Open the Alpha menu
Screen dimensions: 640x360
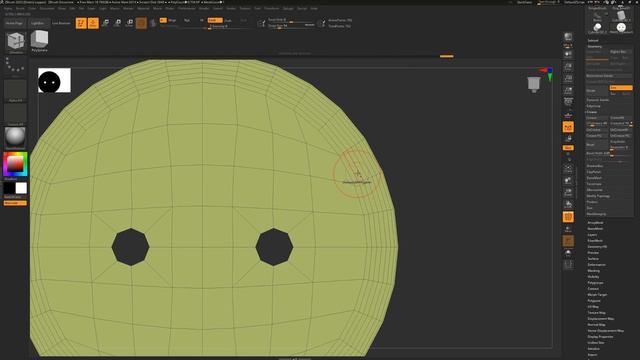click(x=8, y=8)
